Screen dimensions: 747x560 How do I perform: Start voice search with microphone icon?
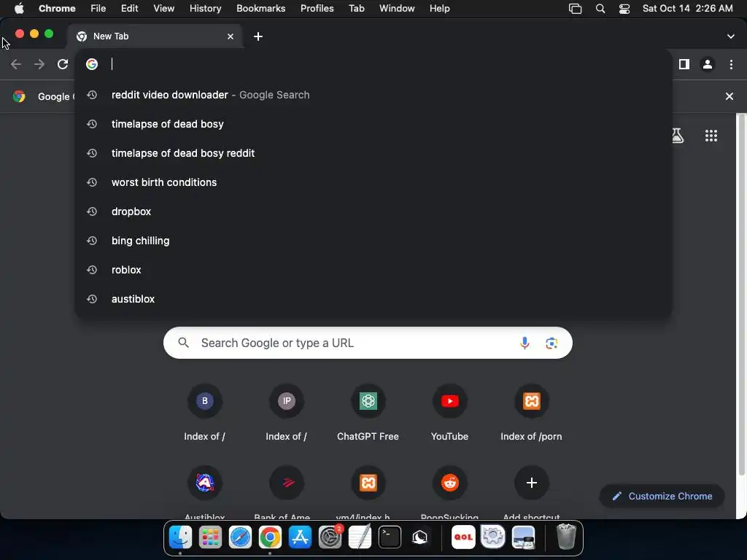pyautogui.click(x=525, y=343)
